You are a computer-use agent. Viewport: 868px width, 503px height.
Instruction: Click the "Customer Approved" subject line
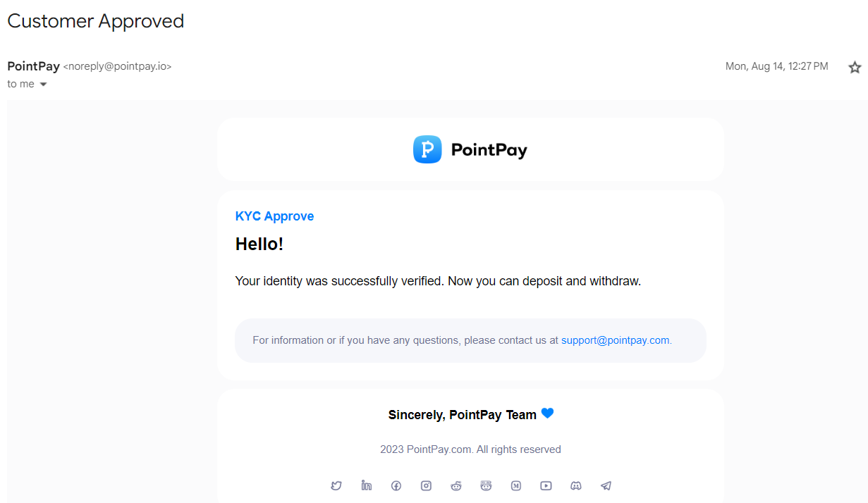click(95, 21)
